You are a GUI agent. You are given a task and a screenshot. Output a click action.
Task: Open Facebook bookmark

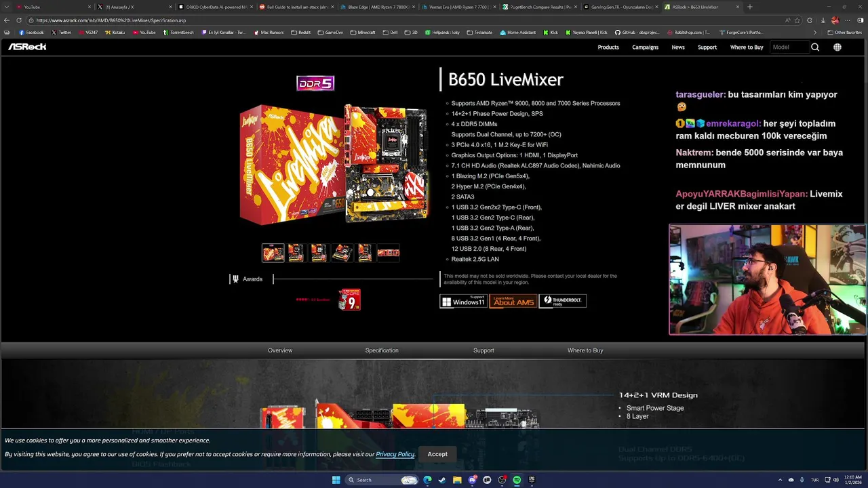tap(31, 33)
